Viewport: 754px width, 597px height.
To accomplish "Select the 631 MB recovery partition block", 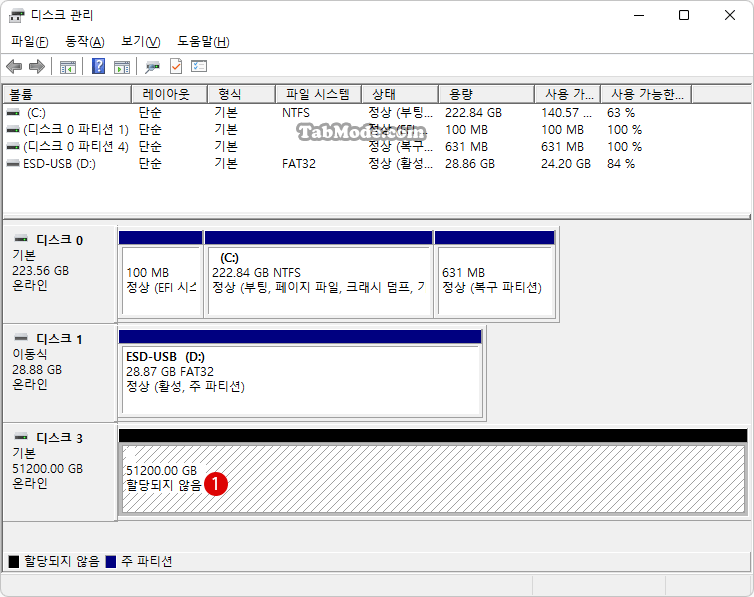I will 495,274.
